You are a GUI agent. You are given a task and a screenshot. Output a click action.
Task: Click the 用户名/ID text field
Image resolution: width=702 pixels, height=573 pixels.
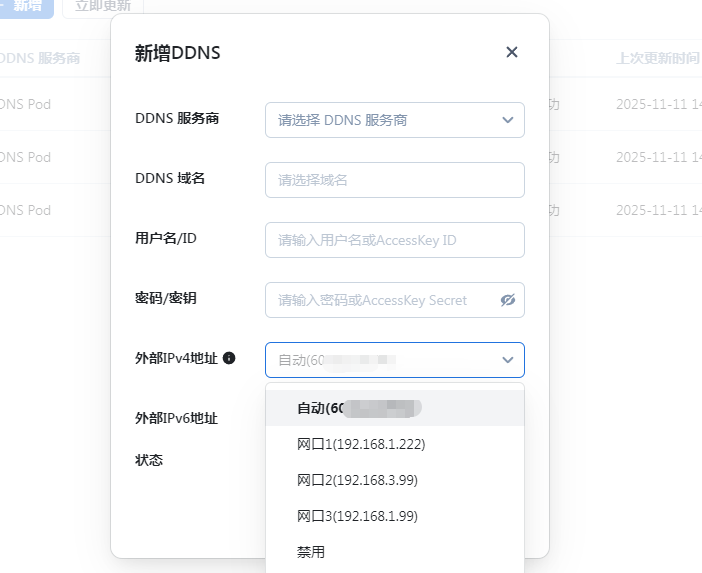[394, 240]
